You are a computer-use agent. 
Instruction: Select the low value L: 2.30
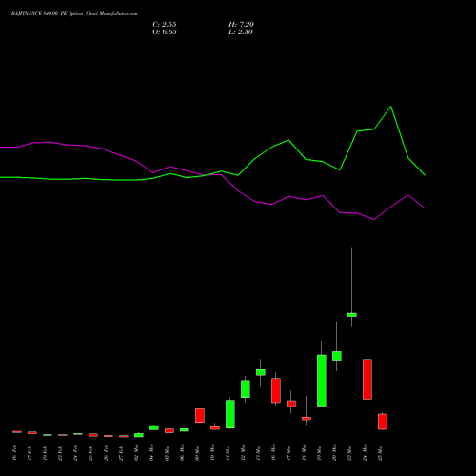click(241, 32)
